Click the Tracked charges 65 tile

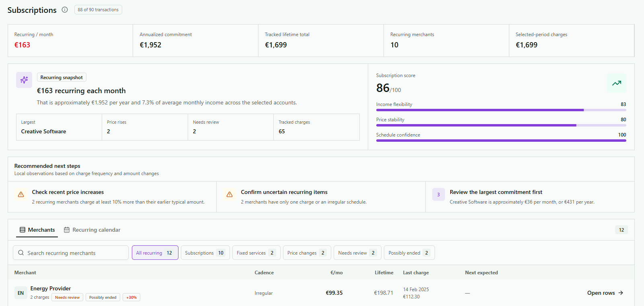317,127
